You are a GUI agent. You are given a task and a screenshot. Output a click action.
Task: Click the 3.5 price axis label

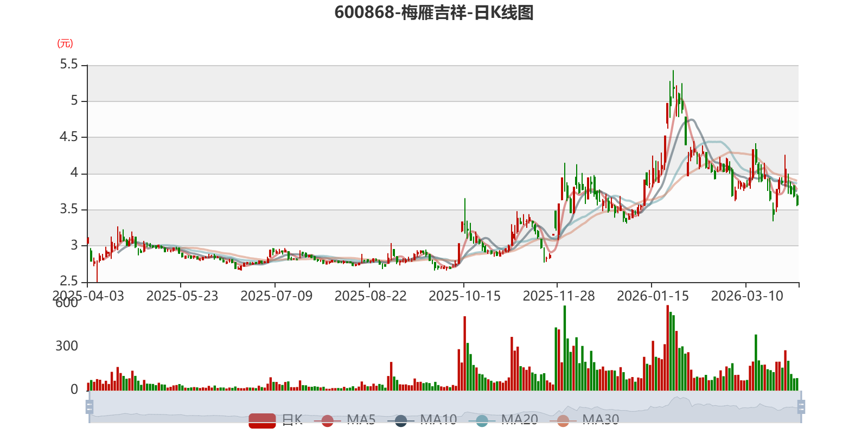tap(69, 209)
